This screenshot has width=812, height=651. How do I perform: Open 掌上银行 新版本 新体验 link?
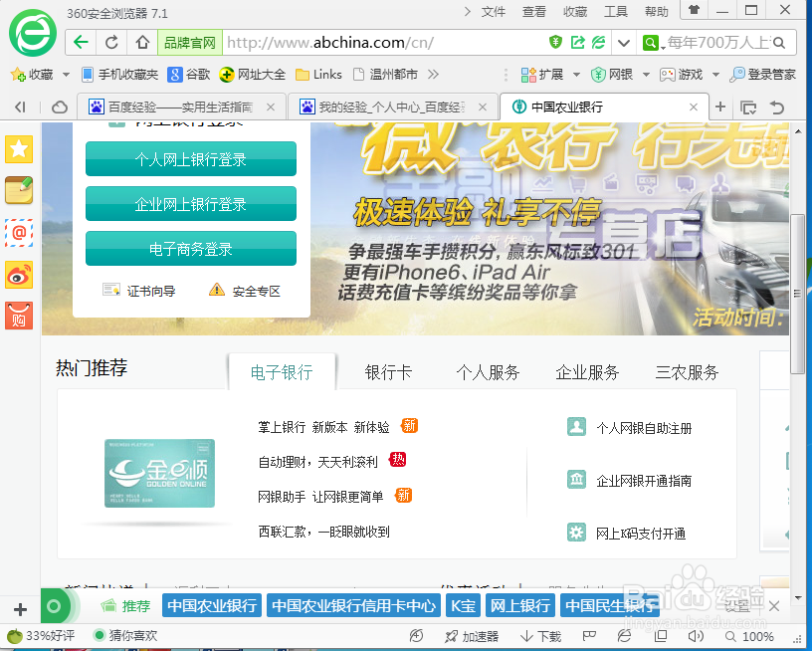tap(323, 427)
